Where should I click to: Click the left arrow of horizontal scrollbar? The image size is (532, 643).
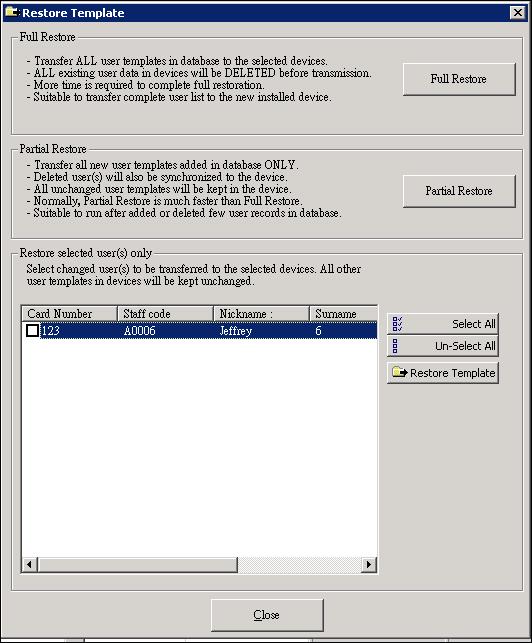(29, 565)
